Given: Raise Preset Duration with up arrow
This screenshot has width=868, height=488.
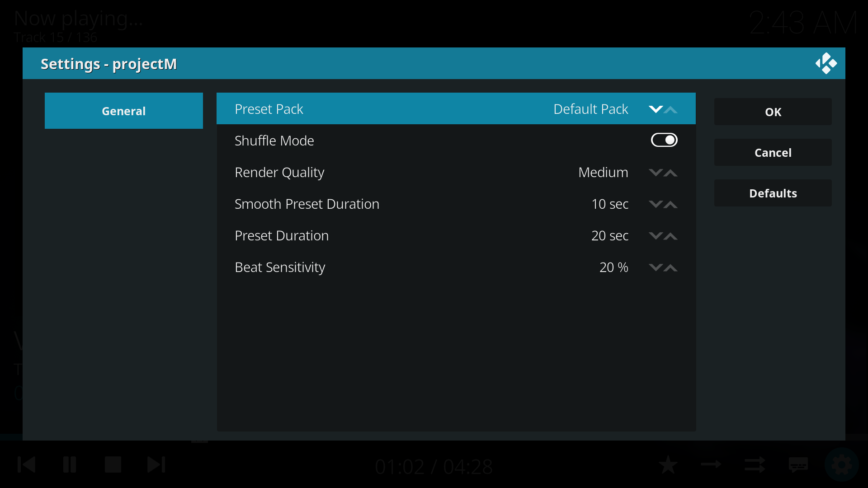Looking at the screenshot, I should 671,236.
